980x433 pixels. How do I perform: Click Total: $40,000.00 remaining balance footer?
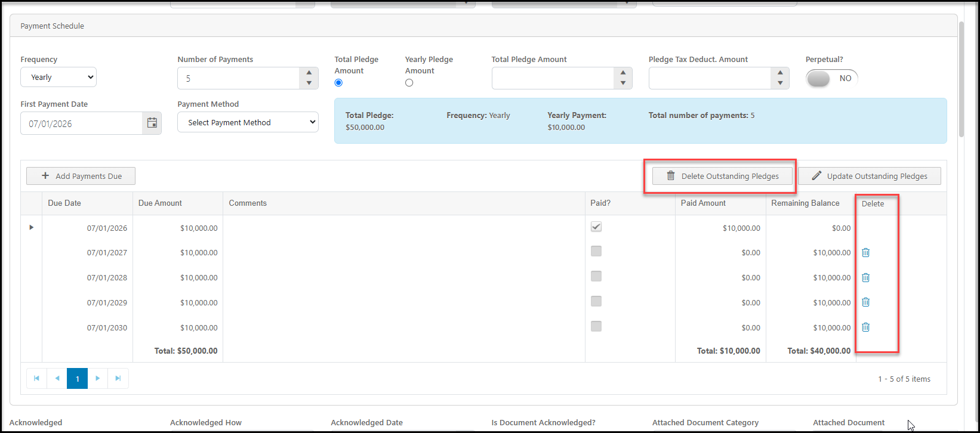point(819,351)
